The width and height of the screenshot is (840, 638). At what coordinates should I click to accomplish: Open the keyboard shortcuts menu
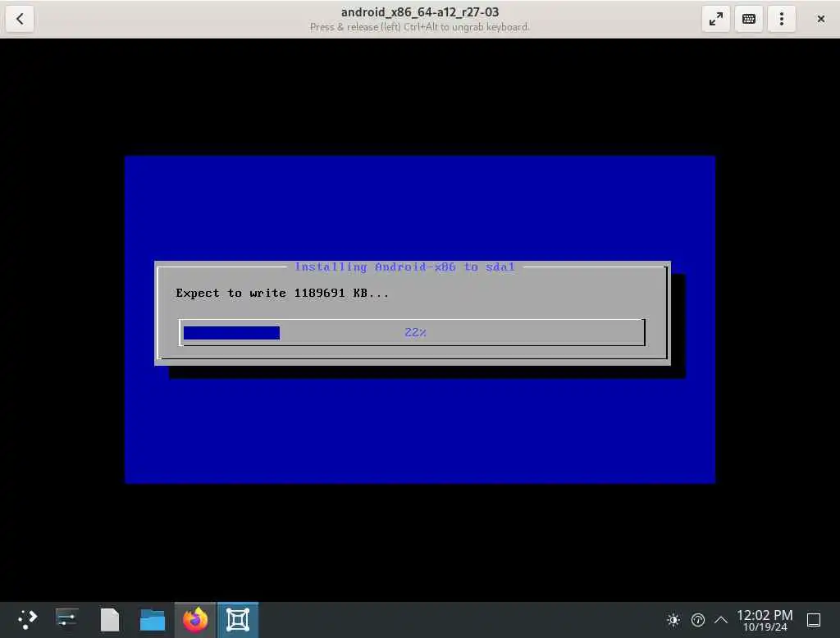point(748,19)
